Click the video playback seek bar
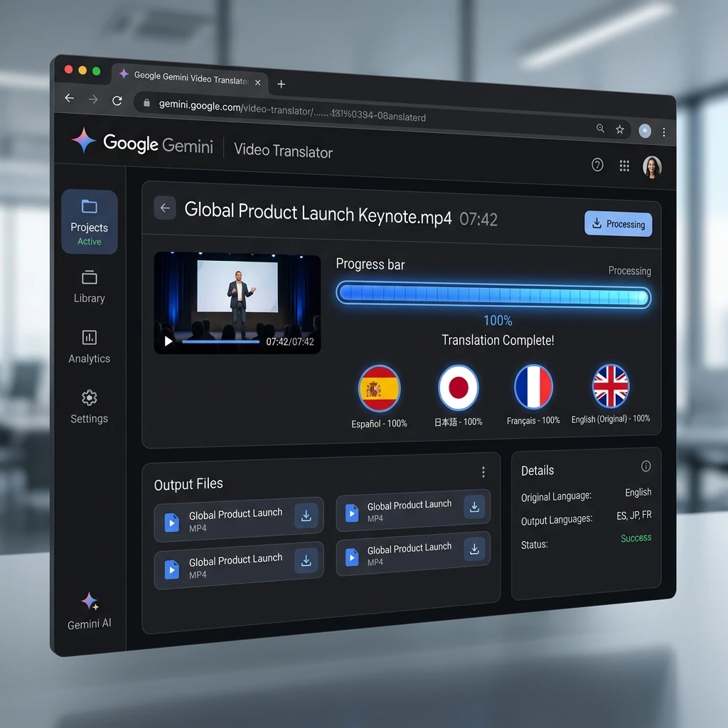 coord(220,342)
